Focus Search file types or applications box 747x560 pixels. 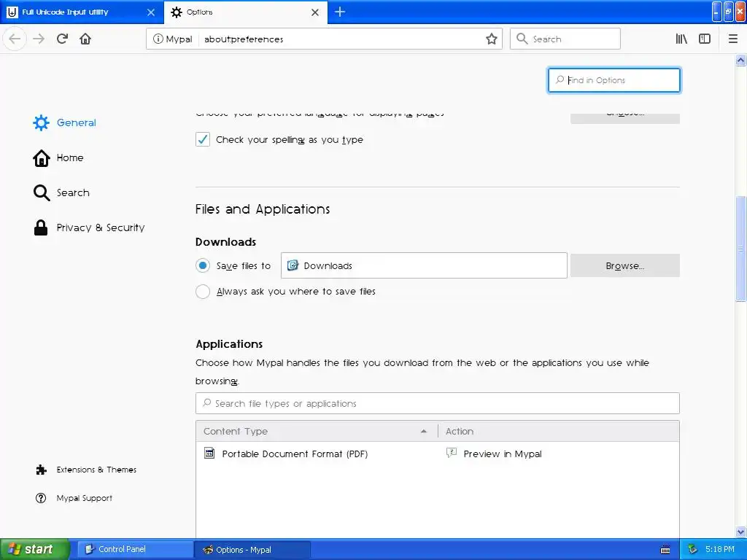coord(438,403)
